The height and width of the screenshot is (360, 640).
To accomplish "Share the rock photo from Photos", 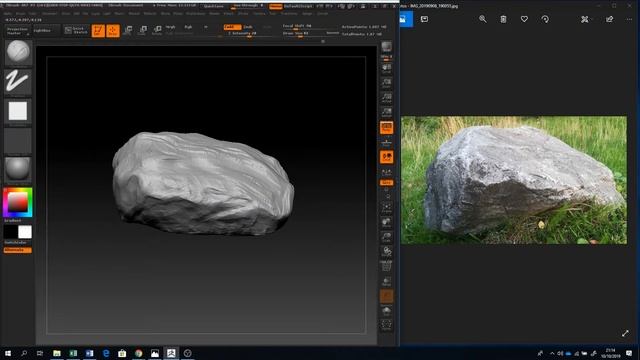I will tap(609, 19).
